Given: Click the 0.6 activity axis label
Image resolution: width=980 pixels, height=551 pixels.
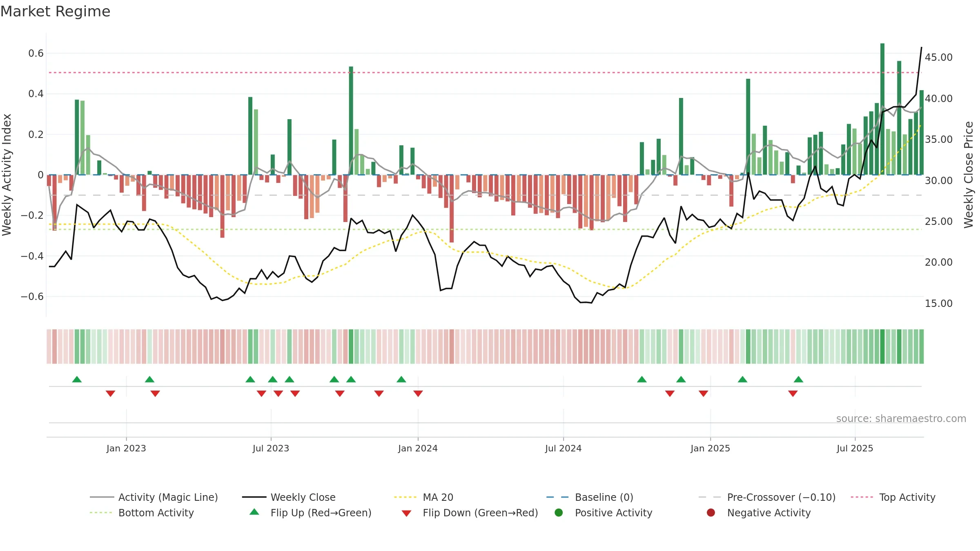Looking at the screenshot, I should [36, 53].
